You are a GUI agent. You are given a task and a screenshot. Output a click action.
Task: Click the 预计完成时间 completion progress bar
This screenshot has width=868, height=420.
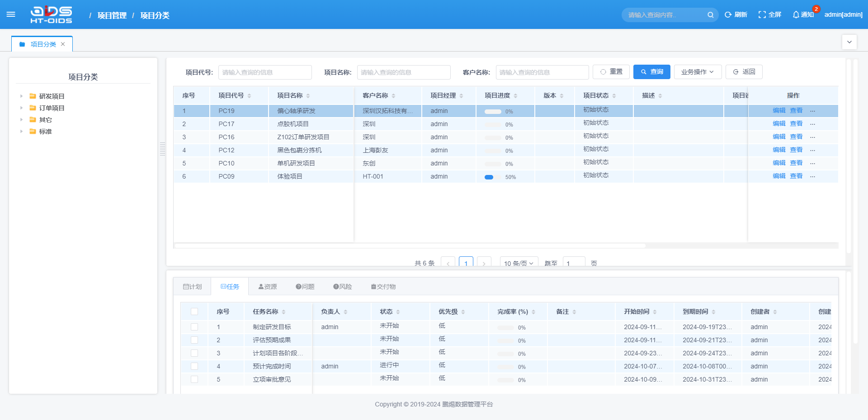click(505, 367)
